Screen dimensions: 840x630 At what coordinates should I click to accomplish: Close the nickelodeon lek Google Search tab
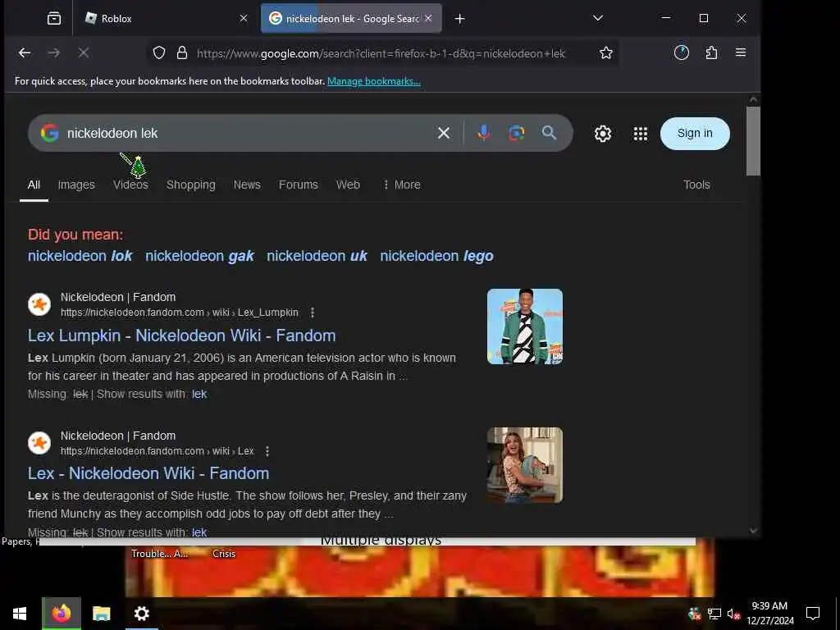[x=428, y=18]
